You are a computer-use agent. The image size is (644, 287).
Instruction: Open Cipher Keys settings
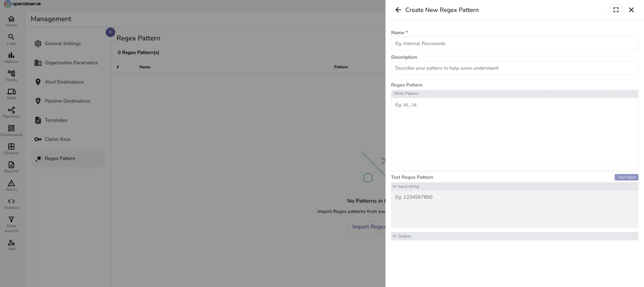tap(68, 139)
